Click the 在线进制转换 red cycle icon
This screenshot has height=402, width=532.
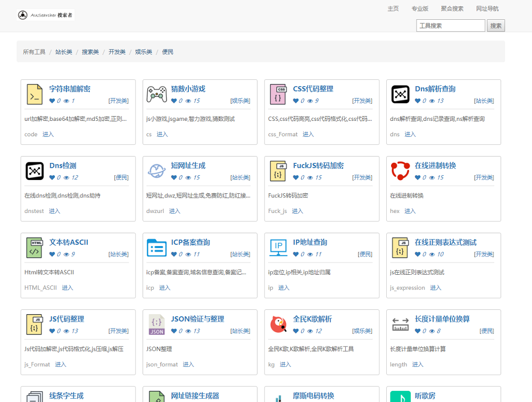(401, 171)
